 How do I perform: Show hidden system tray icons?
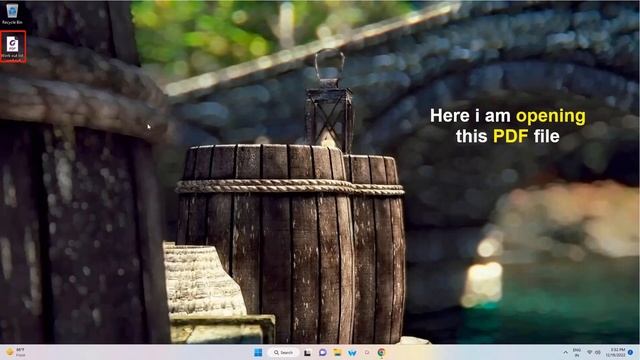(565, 352)
